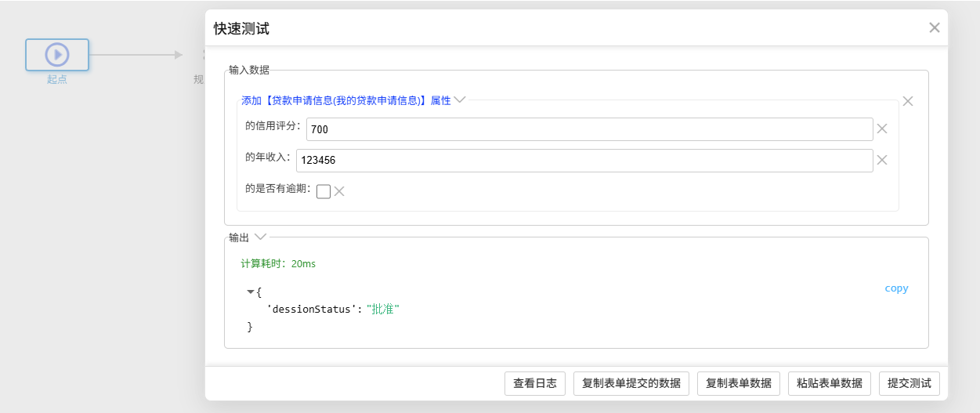980x413 pixels.
Task: Click the 添加【贷款申请信息】属性 link
Action: coord(345,101)
